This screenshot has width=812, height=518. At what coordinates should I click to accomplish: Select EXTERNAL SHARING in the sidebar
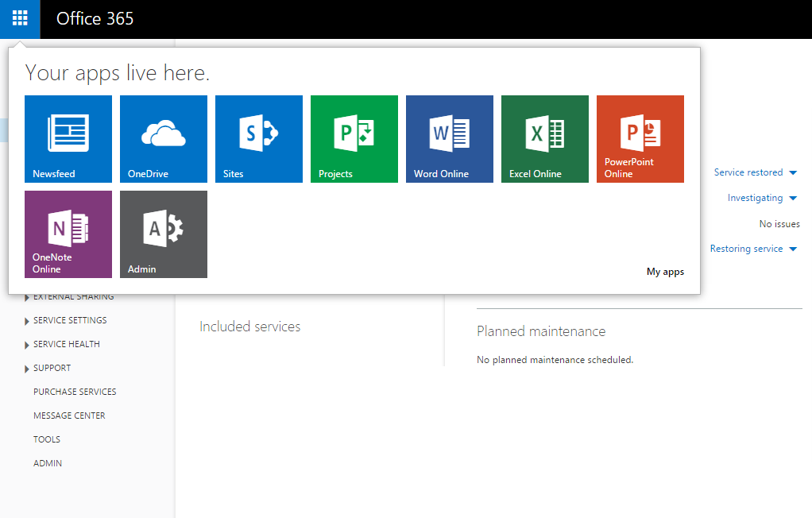[72, 296]
